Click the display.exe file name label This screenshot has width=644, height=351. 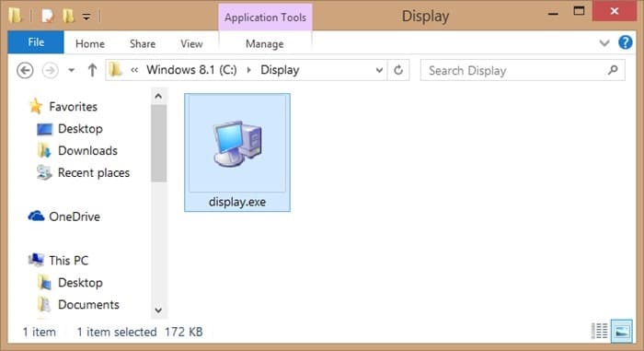[237, 202]
